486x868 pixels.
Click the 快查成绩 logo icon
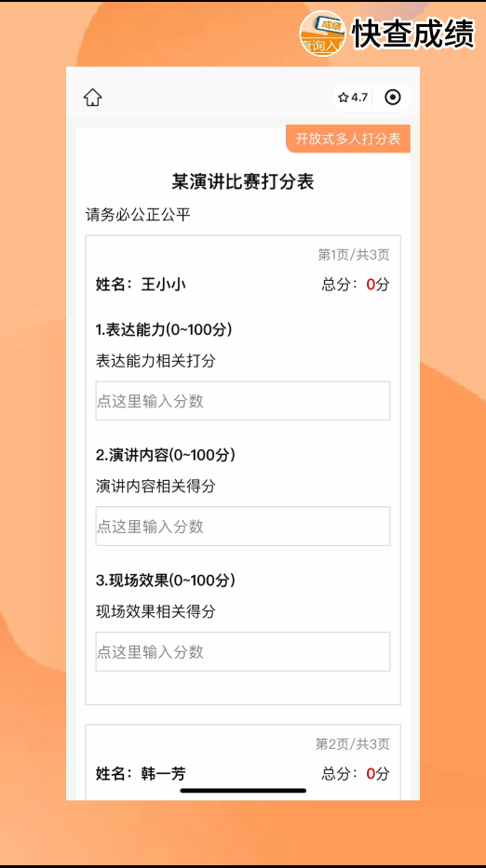(x=322, y=33)
